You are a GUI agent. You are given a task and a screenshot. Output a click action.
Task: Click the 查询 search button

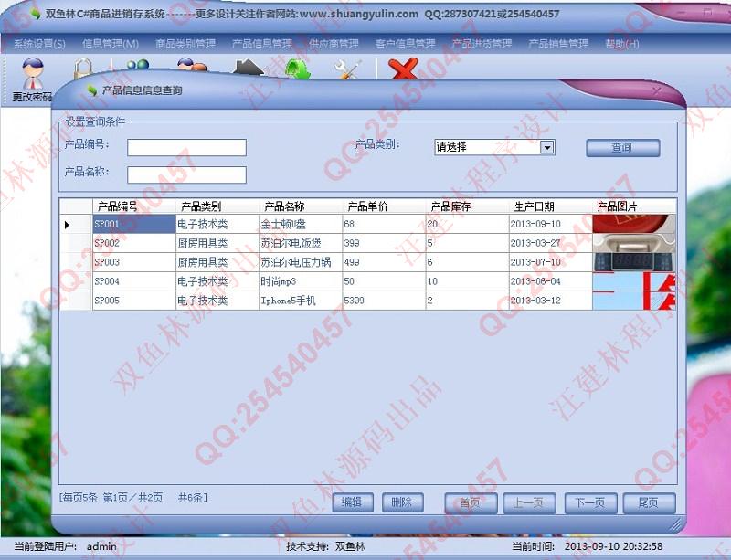tap(622, 148)
